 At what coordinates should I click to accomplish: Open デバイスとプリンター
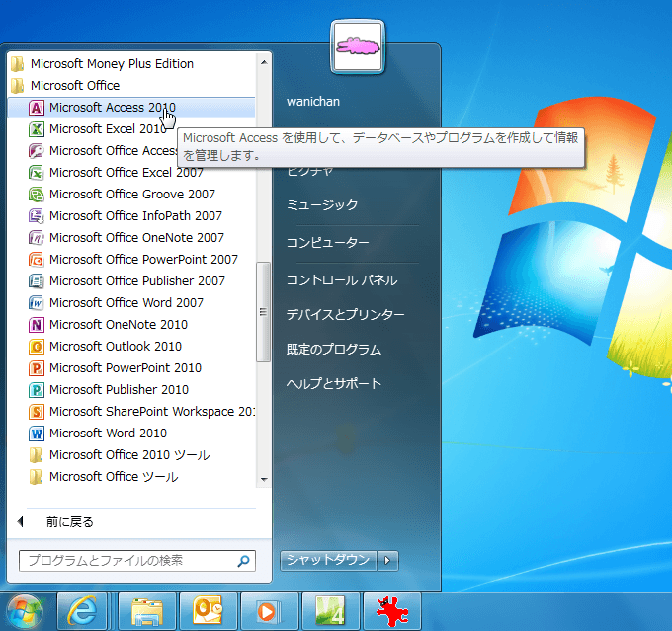(345, 314)
